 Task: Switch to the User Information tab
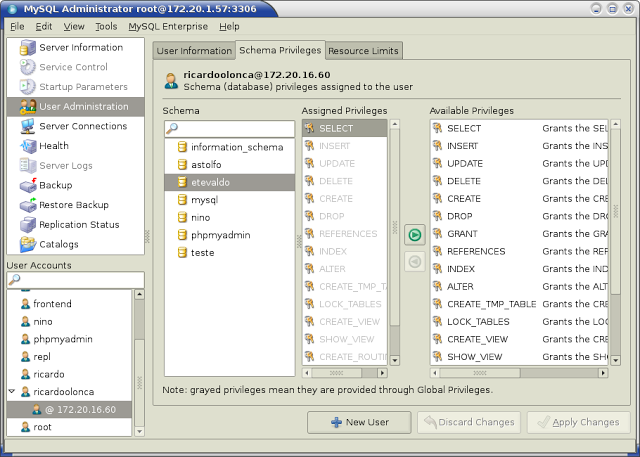pyautogui.click(x=194, y=51)
